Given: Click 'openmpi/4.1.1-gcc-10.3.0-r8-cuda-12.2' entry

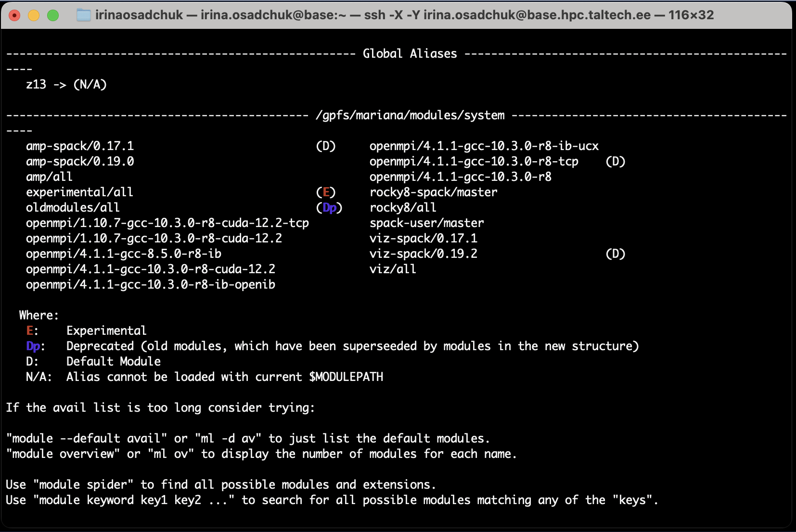Looking at the screenshot, I should (x=151, y=269).
